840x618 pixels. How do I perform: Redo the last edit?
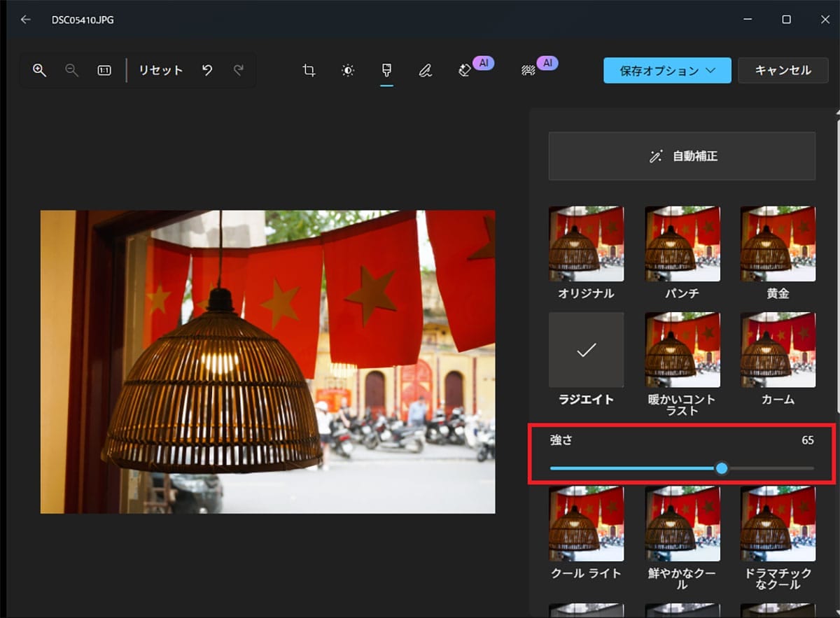[x=238, y=70]
